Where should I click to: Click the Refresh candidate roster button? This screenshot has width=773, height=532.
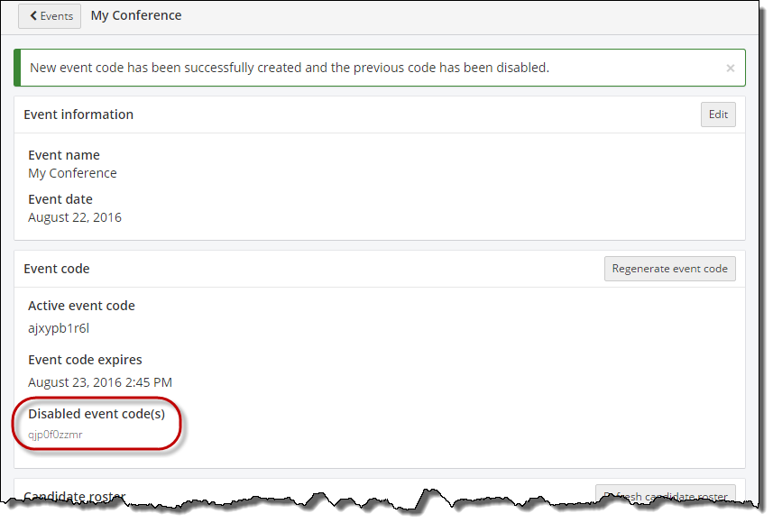coord(665,495)
